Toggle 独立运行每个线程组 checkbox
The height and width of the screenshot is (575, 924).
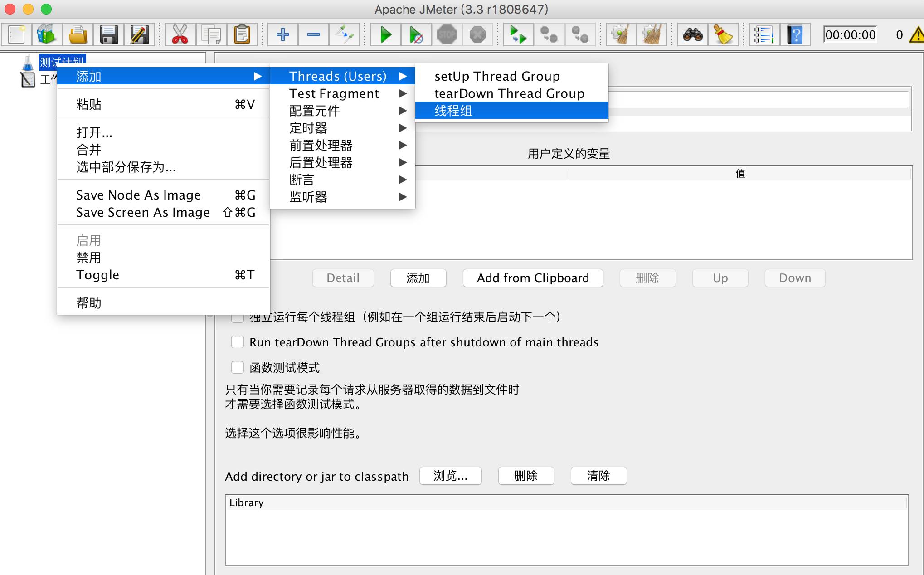point(237,316)
